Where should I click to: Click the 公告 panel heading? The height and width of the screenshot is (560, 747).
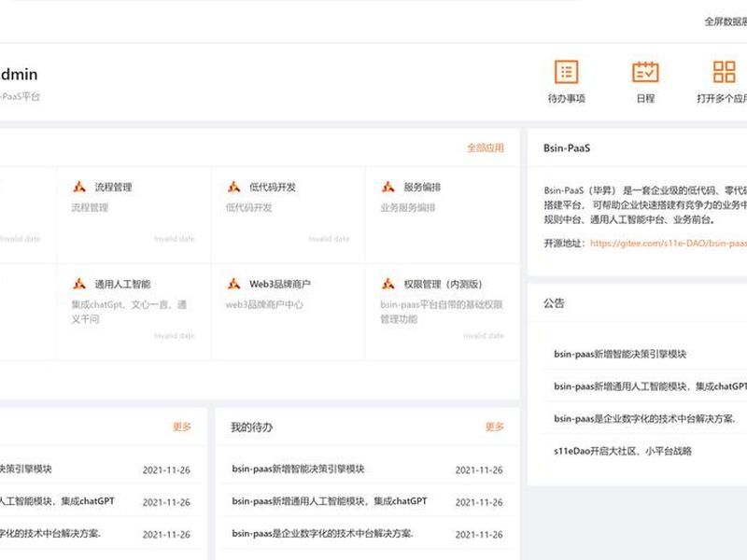(554, 303)
